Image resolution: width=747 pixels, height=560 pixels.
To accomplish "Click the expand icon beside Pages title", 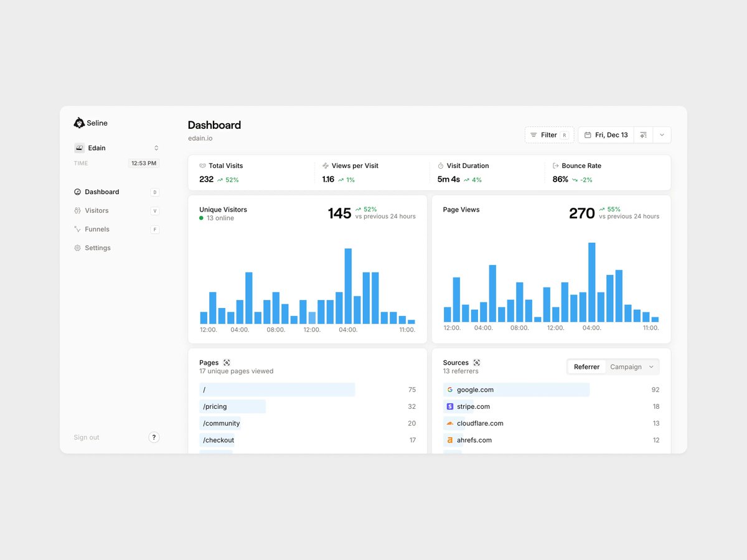I will 227,363.
